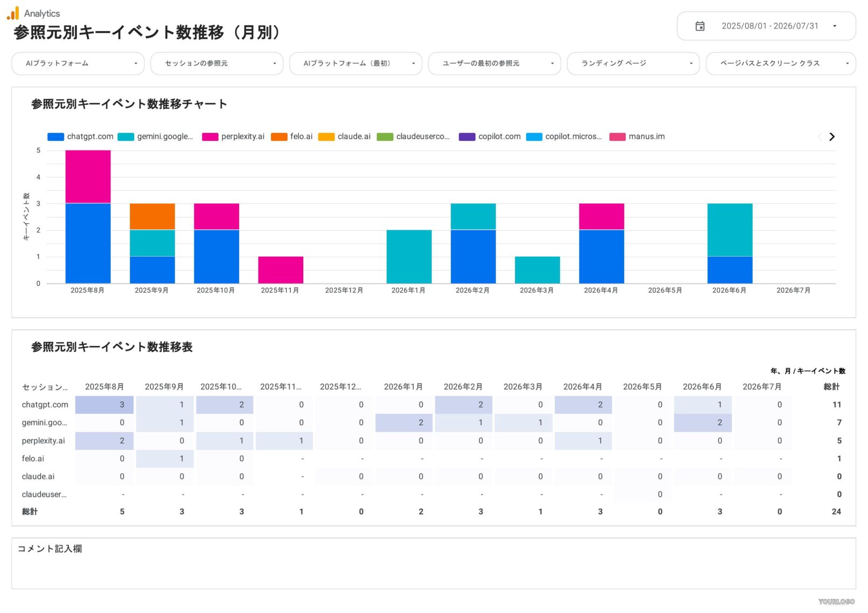The width and height of the screenshot is (868, 613).
Task: Click the felo.ai row label in table
Action: tap(33, 459)
